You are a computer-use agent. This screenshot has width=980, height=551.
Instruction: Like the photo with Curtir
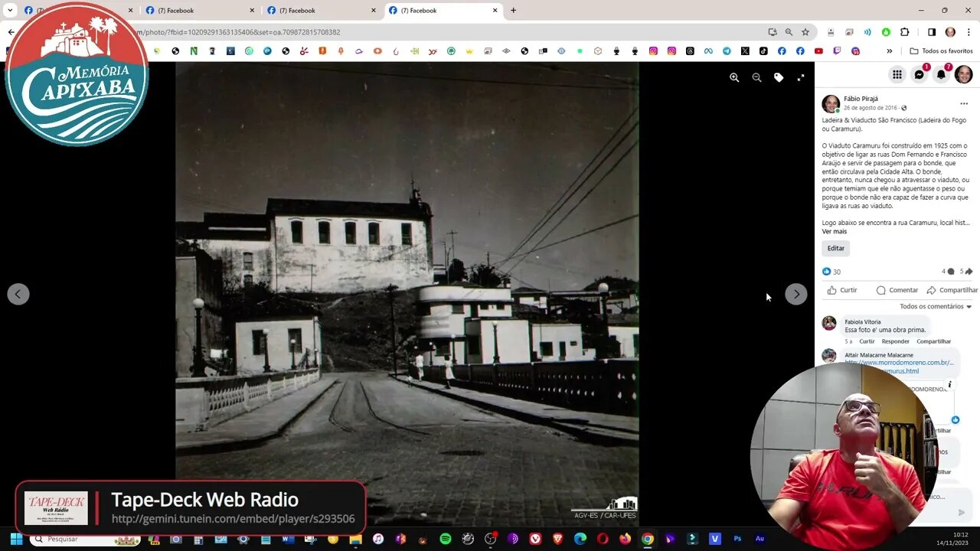tap(842, 290)
